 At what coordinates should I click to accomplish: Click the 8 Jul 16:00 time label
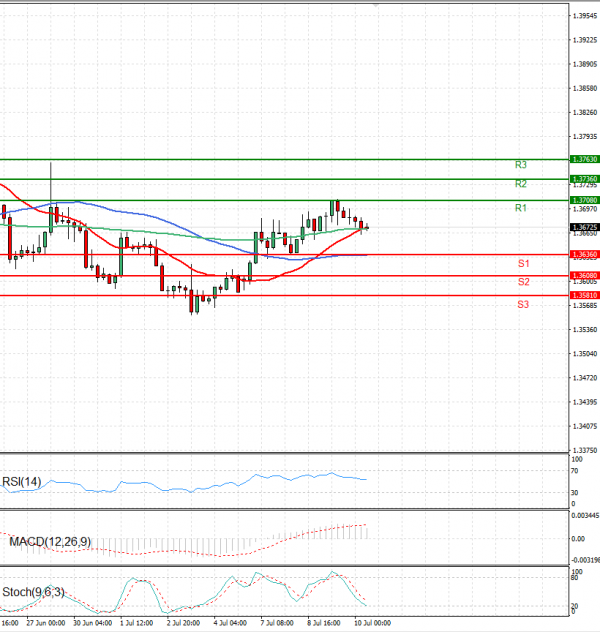[324, 623]
